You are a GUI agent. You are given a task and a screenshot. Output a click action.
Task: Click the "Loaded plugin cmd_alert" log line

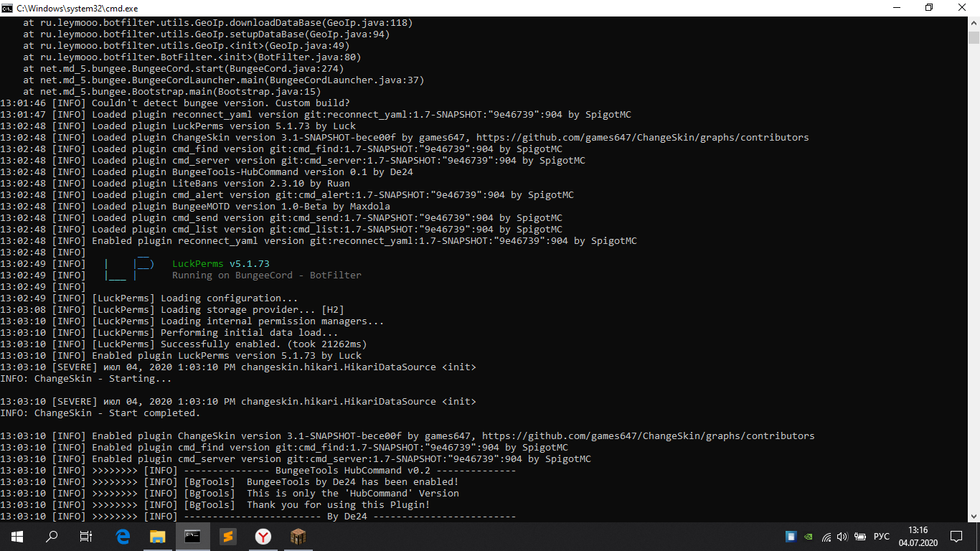[x=287, y=195]
